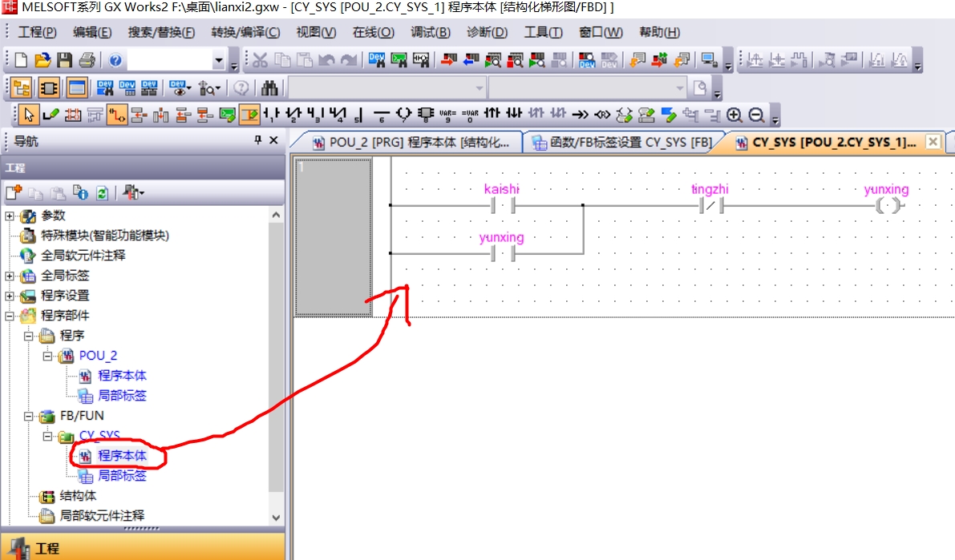The image size is (955, 560).
Task: Toggle the highlighted interconnect mode tool button
Action: (x=116, y=115)
